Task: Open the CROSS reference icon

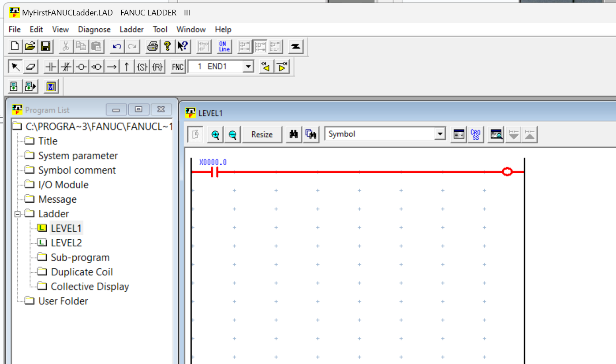Action: pyautogui.click(x=476, y=135)
